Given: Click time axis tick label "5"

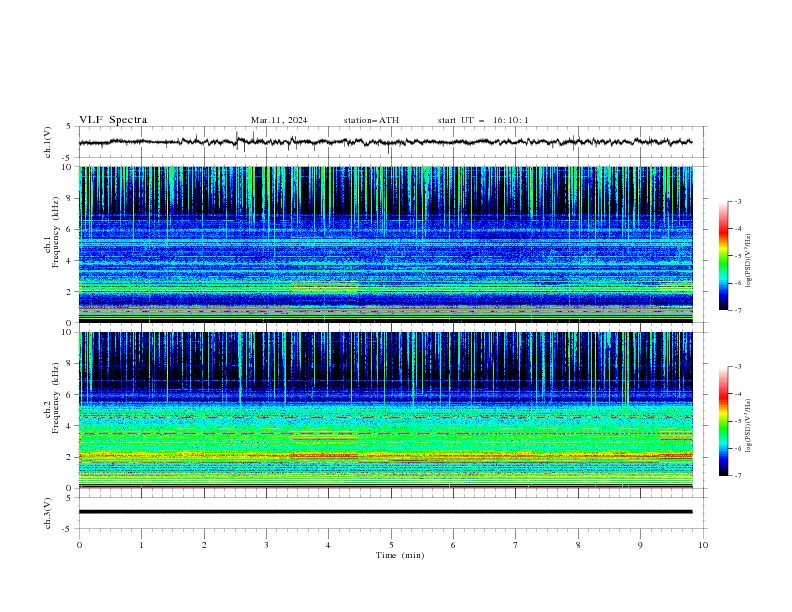Looking at the screenshot, I should (391, 545).
